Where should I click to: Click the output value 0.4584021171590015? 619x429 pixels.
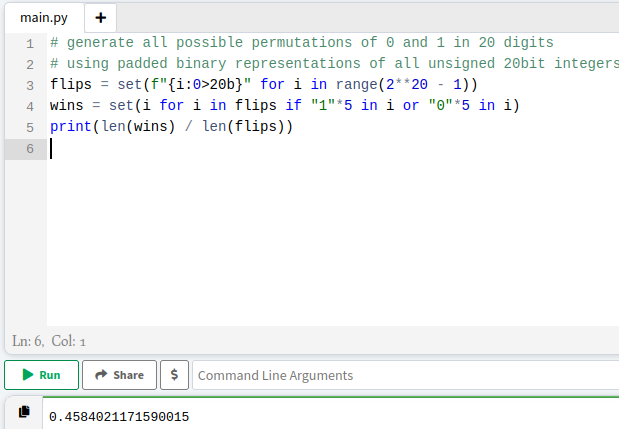[x=119, y=417]
